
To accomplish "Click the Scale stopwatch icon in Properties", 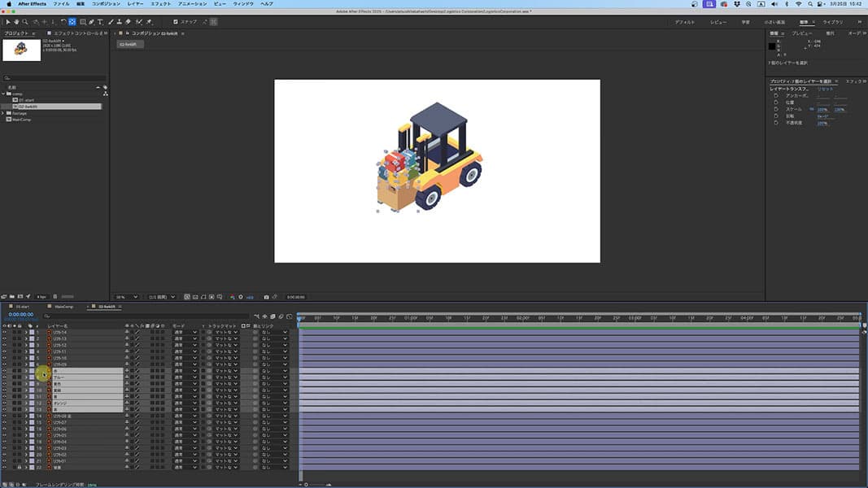I will pyautogui.click(x=776, y=108).
